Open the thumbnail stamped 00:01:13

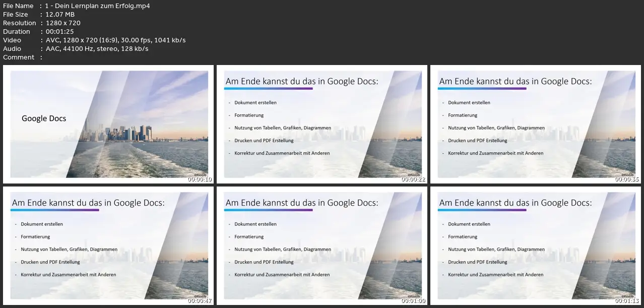[535, 245]
